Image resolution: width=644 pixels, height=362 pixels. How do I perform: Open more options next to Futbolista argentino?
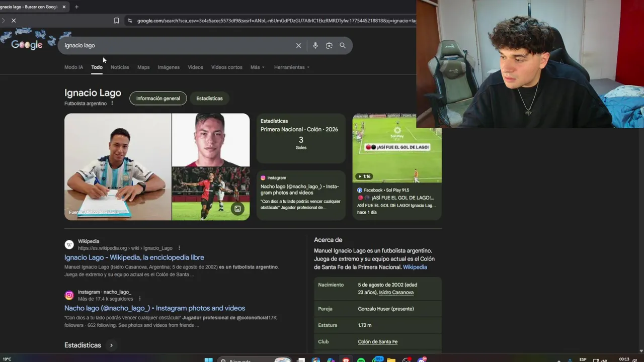click(112, 103)
